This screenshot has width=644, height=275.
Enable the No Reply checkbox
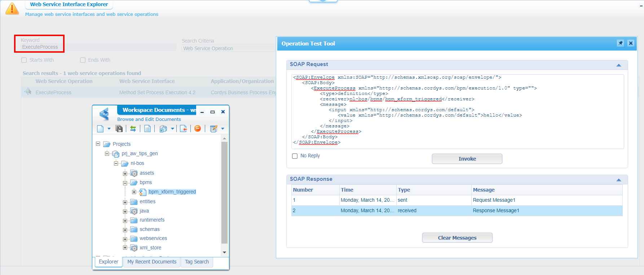(295, 156)
